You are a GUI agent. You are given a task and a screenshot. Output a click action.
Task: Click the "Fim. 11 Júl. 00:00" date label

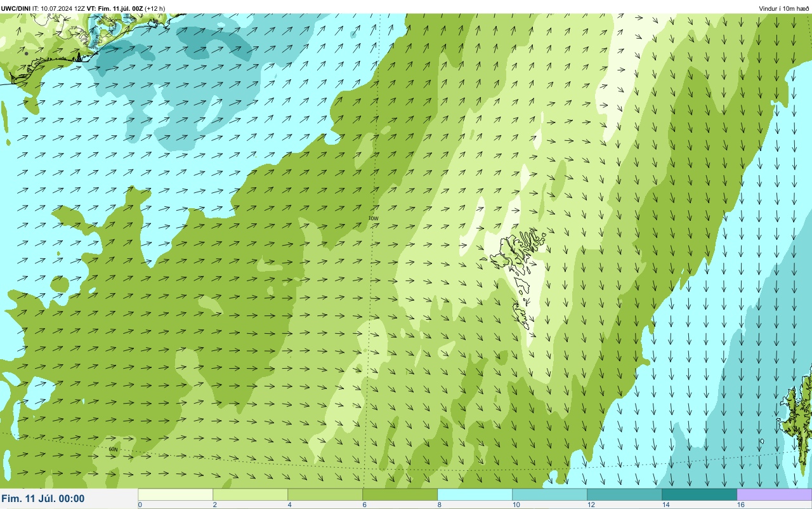43,499
